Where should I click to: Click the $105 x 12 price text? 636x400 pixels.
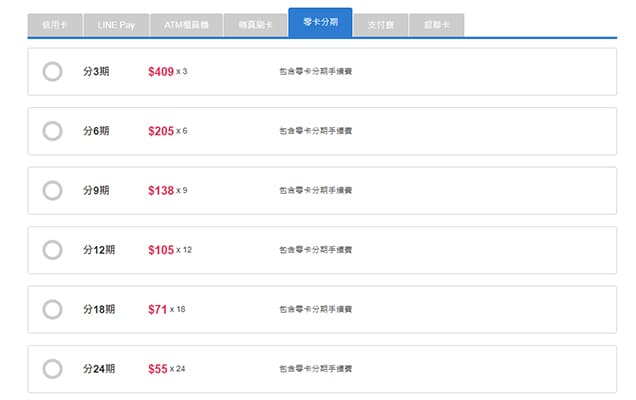pos(169,250)
